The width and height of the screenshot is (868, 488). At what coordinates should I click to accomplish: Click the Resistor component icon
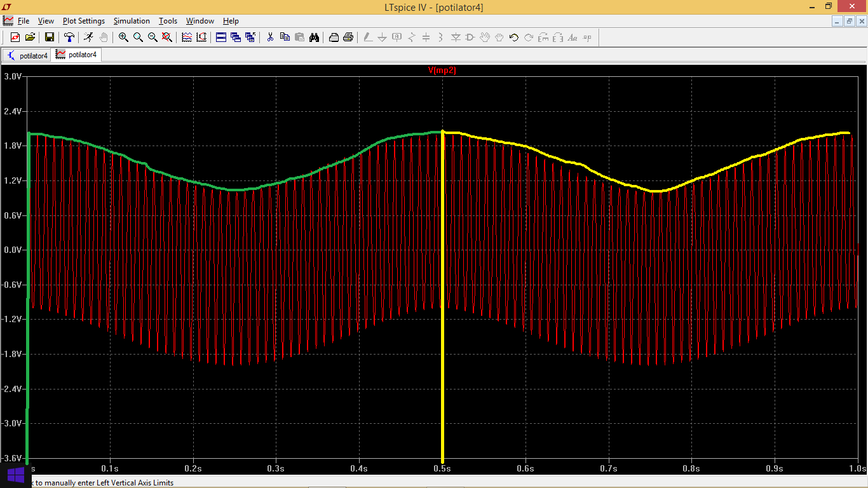412,37
